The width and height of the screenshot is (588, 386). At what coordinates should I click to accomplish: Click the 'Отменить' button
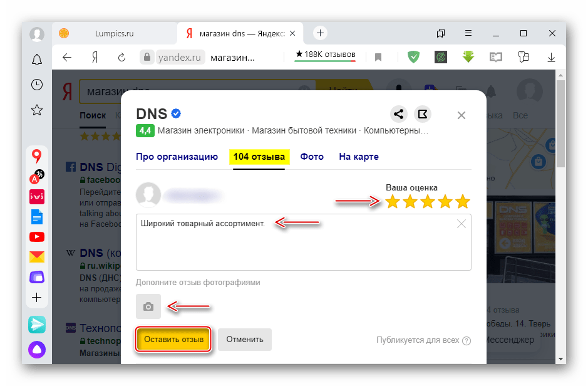point(245,340)
